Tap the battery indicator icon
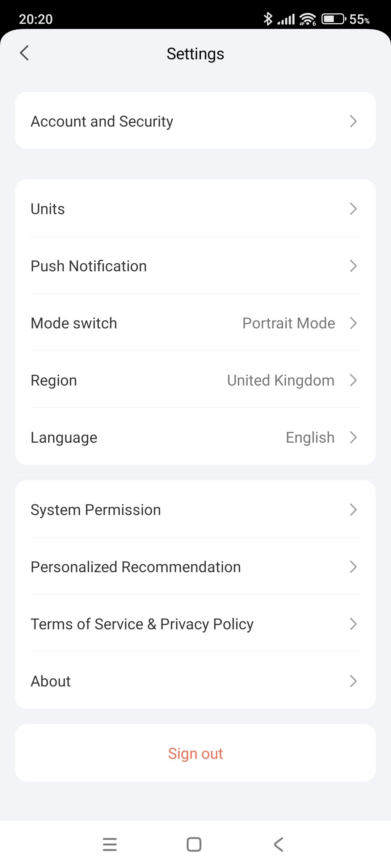This screenshot has width=391, height=868. (333, 19)
